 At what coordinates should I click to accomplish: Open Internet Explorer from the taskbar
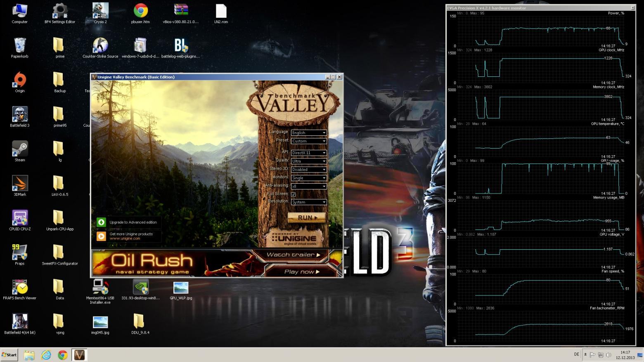[46, 355]
